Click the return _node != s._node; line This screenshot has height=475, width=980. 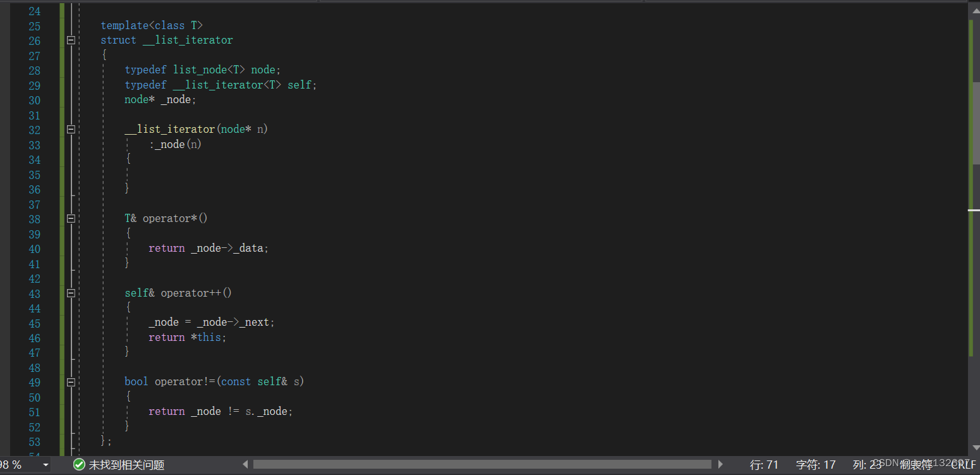221,411
